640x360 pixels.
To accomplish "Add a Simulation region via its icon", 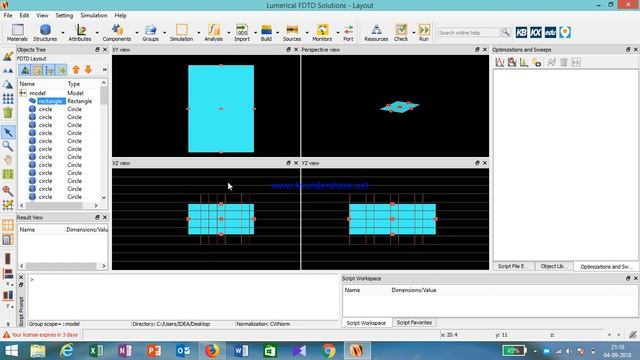I will click(182, 32).
